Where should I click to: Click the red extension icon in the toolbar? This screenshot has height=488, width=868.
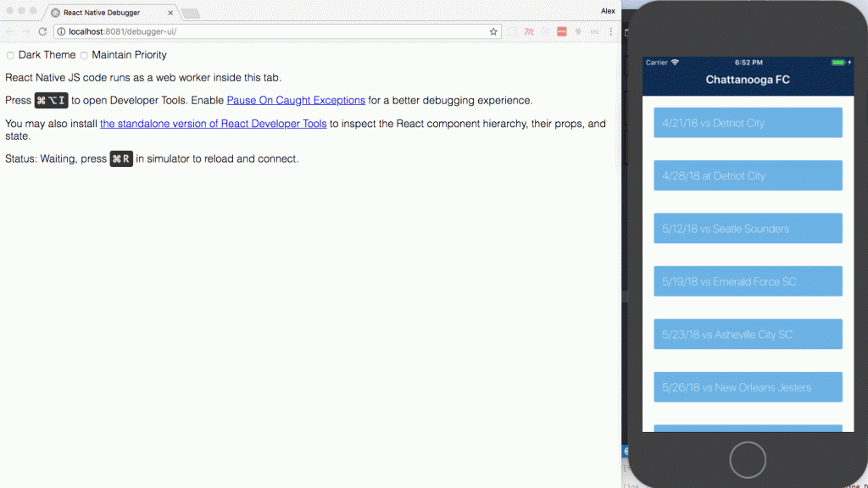pyautogui.click(x=561, y=31)
